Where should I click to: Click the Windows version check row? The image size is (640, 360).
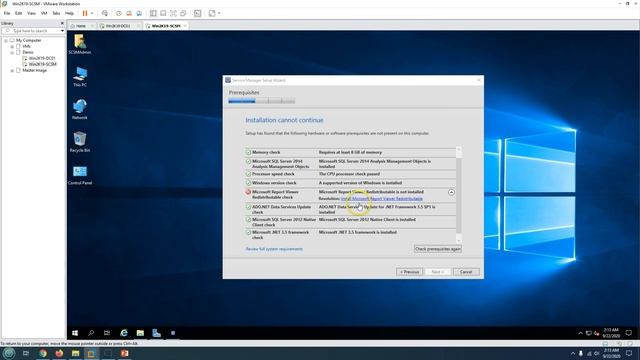pos(350,183)
